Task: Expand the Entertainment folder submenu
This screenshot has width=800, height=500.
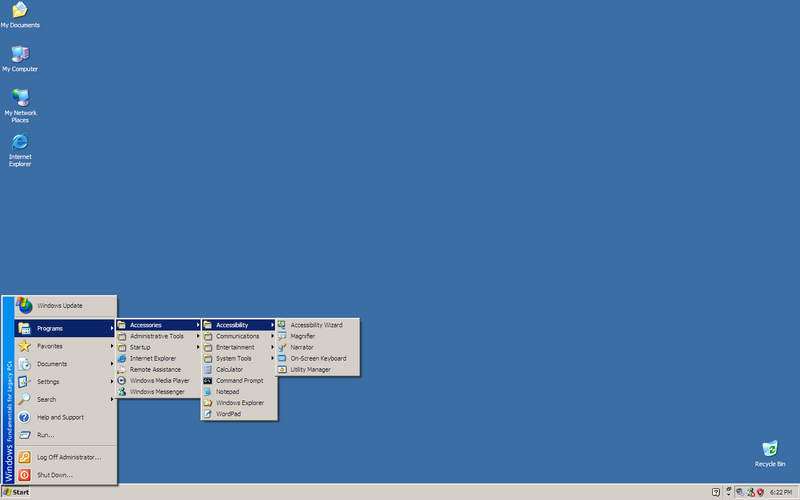Action: (x=239, y=347)
